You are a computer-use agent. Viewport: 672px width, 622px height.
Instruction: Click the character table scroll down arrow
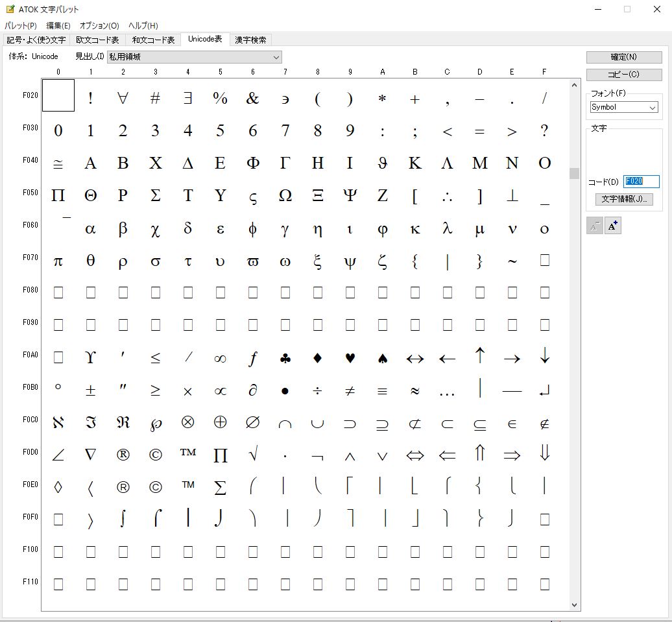tap(574, 605)
